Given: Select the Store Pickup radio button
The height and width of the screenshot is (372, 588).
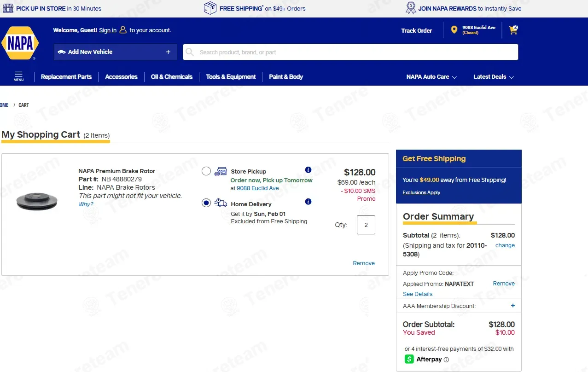Looking at the screenshot, I should [x=206, y=171].
